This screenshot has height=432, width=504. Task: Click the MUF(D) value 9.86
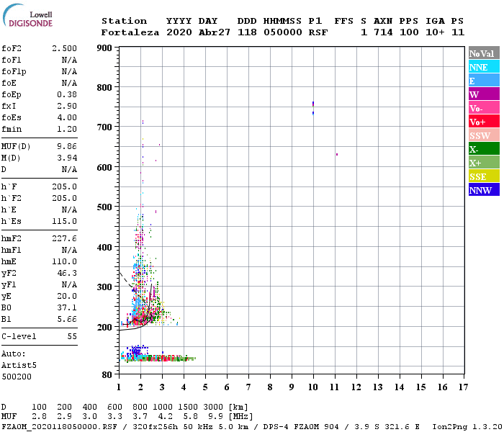click(67, 147)
